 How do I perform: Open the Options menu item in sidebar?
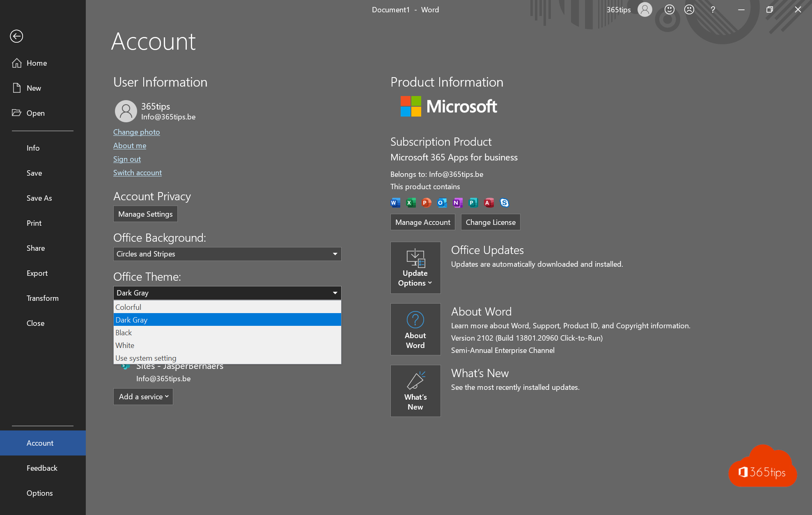[39, 492]
